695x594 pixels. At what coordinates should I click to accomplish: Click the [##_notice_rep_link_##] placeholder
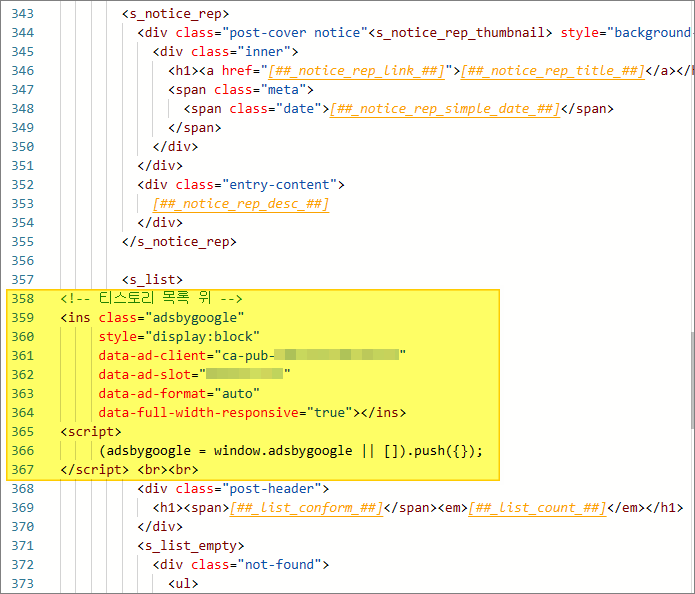tap(354, 70)
